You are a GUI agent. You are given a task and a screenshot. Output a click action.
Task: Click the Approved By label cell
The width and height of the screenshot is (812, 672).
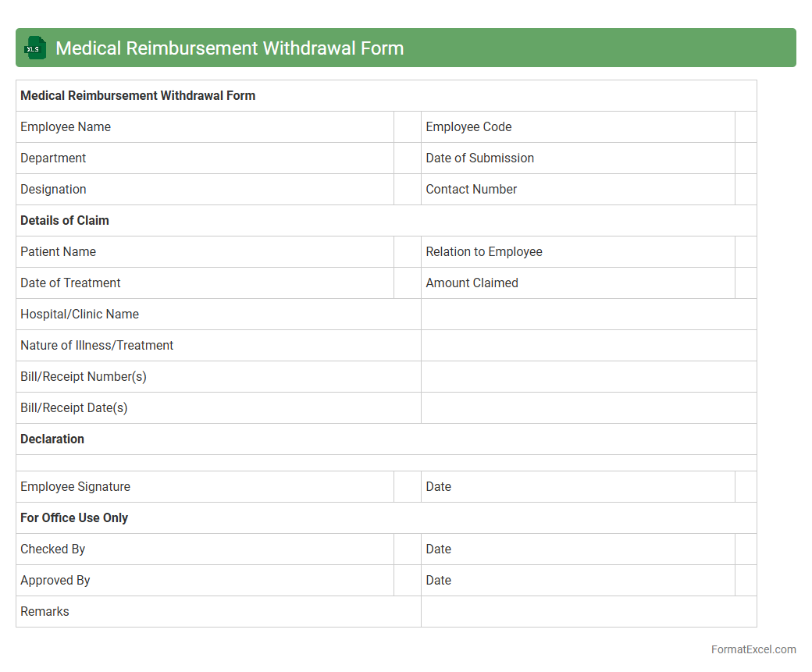[205, 581]
